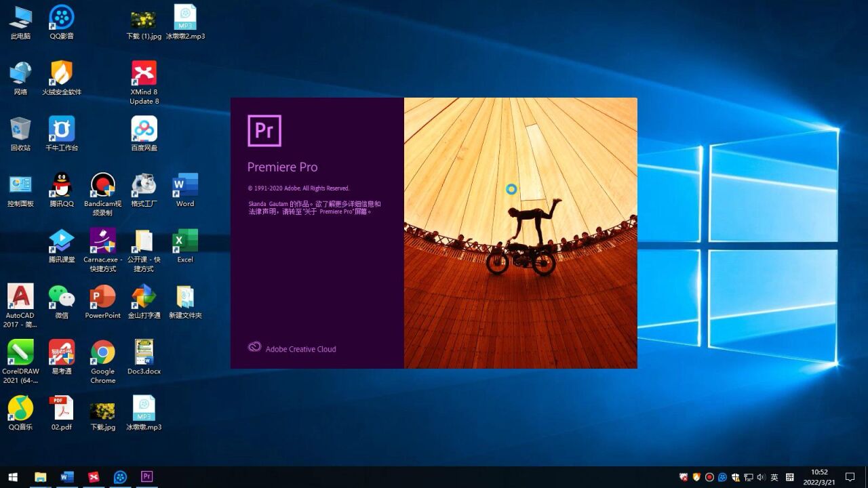Open the clock showing 10:52
This screenshot has height=488, width=868.
819,477
